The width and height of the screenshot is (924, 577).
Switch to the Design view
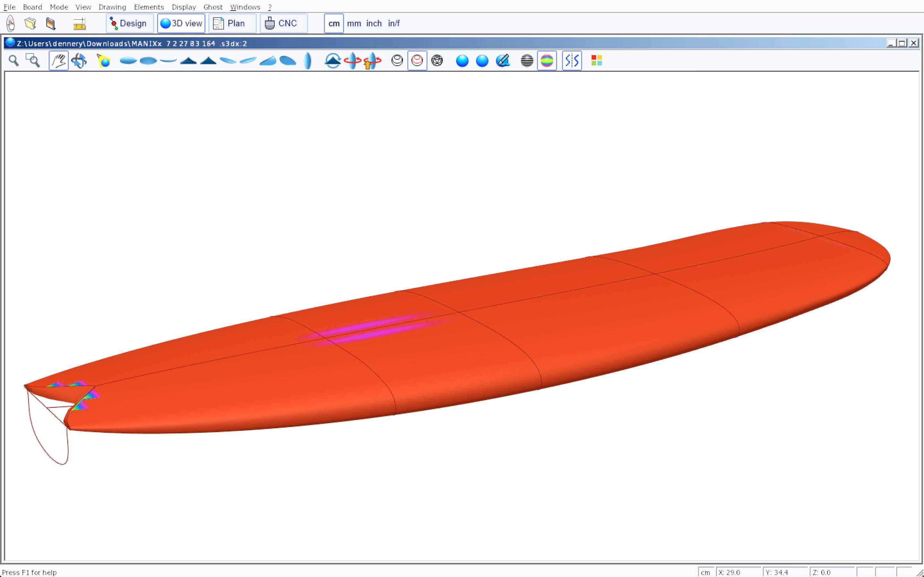click(x=129, y=24)
